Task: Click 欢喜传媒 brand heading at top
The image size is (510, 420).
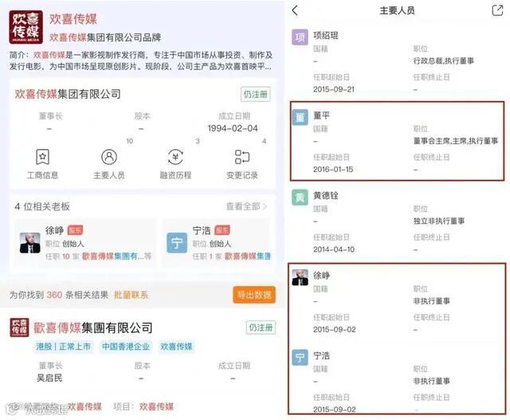Action: tap(73, 19)
